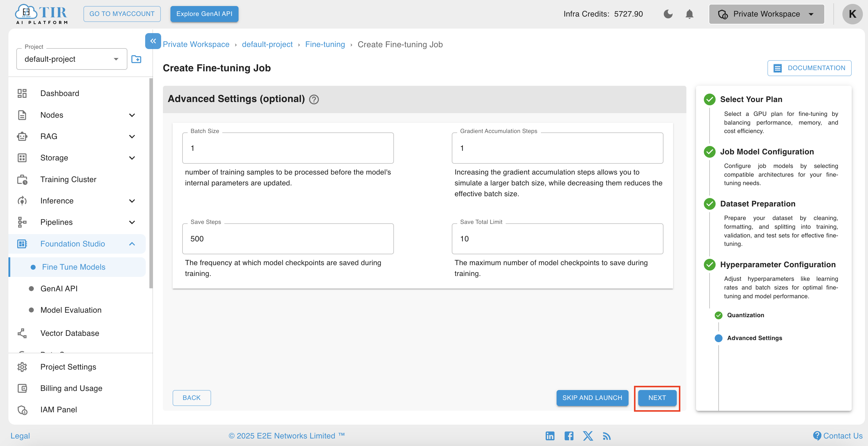
Task: Select Fine Tune Models in sidebar
Action: 77,267
